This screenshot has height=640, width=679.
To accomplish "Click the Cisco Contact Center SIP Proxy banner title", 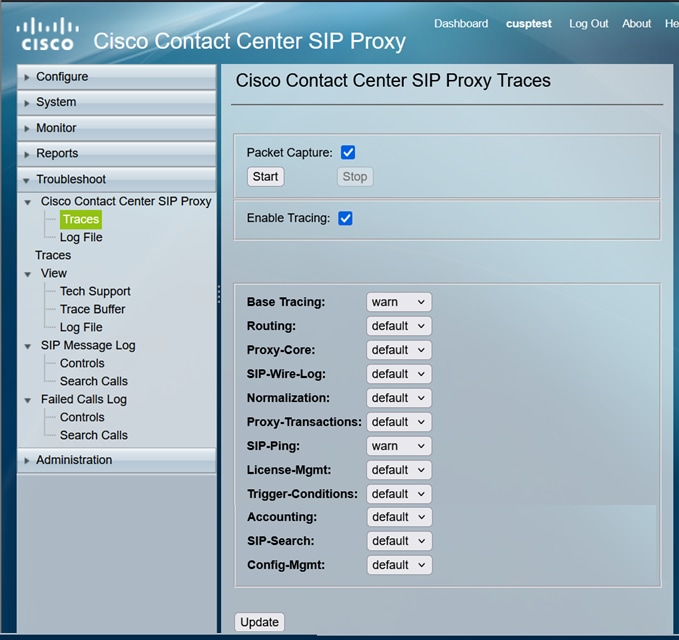I will (x=249, y=42).
